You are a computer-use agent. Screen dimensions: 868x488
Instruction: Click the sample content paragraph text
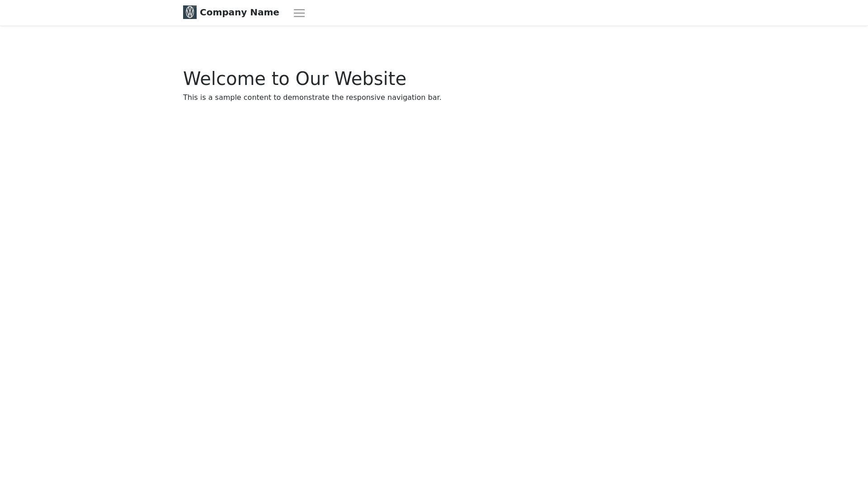[x=312, y=98]
